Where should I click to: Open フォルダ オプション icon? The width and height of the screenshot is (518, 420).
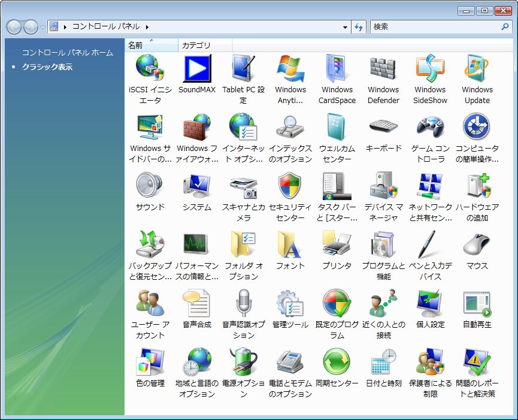244,244
